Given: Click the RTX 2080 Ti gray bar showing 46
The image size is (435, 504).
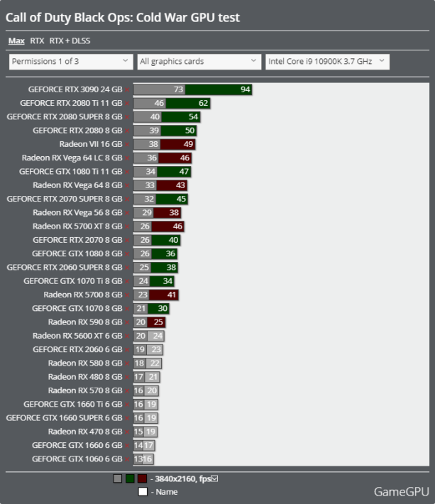Looking at the screenshot, I should click(150, 103).
